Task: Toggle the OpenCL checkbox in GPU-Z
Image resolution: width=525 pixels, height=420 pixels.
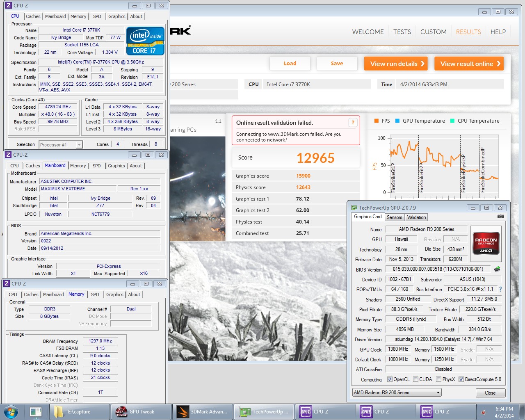Action: (390, 379)
